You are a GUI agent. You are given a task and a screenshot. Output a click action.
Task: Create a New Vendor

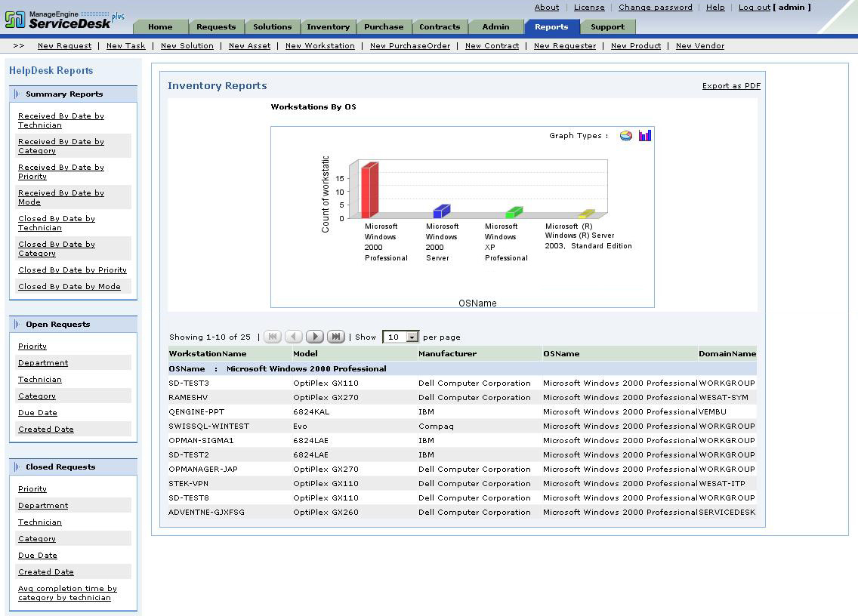point(700,46)
